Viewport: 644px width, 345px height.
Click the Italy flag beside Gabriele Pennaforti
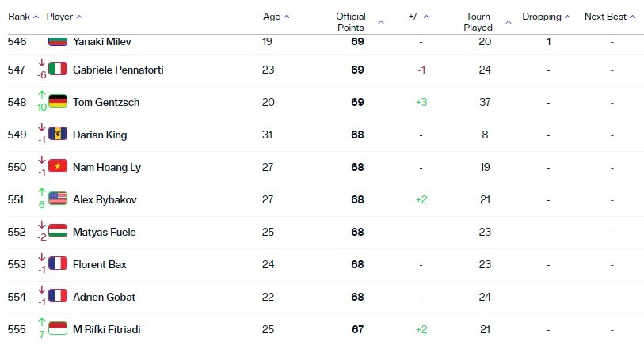point(58,69)
